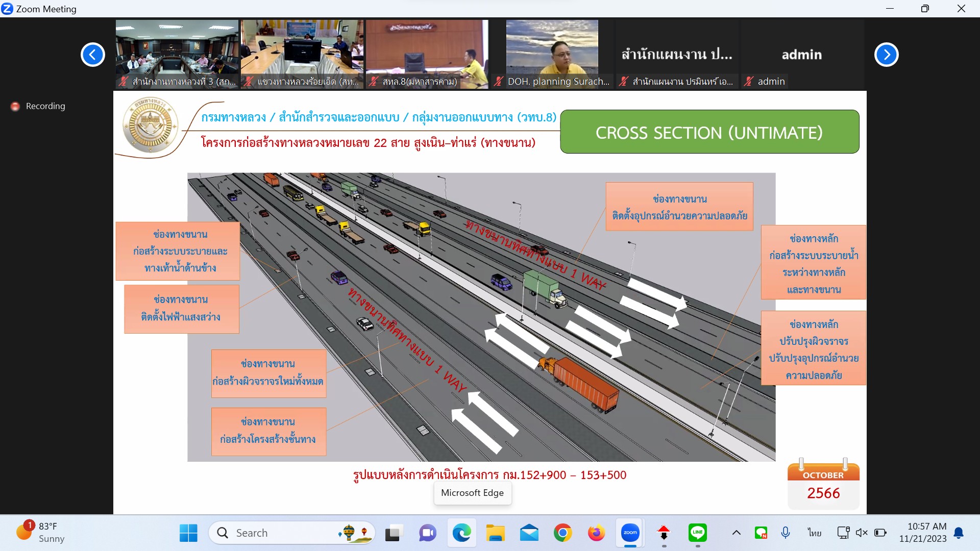Viewport: 980px width, 551px height.
Task: Toggle muted speaker volume icon
Action: [x=862, y=533]
